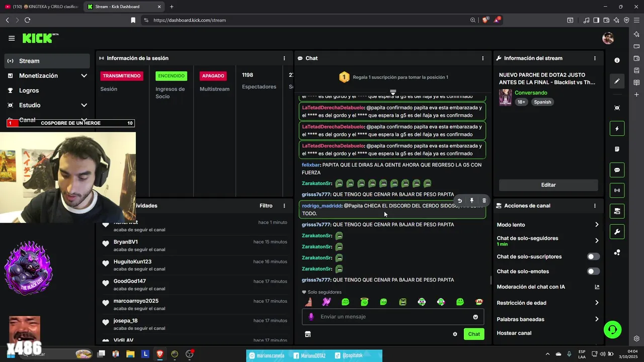
Task: Switch to the KINGTEKA y CIRILO browser tab
Action: click(41, 7)
